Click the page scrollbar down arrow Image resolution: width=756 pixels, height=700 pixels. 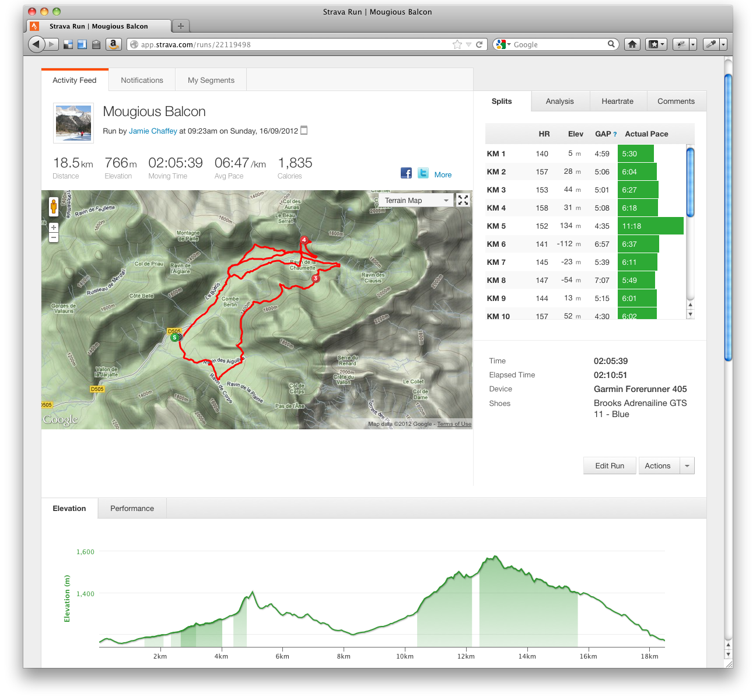click(728, 654)
